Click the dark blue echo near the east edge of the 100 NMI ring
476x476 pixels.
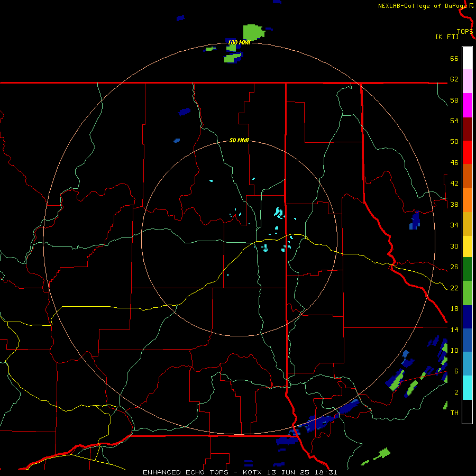pyautogui.click(x=415, y=221)
